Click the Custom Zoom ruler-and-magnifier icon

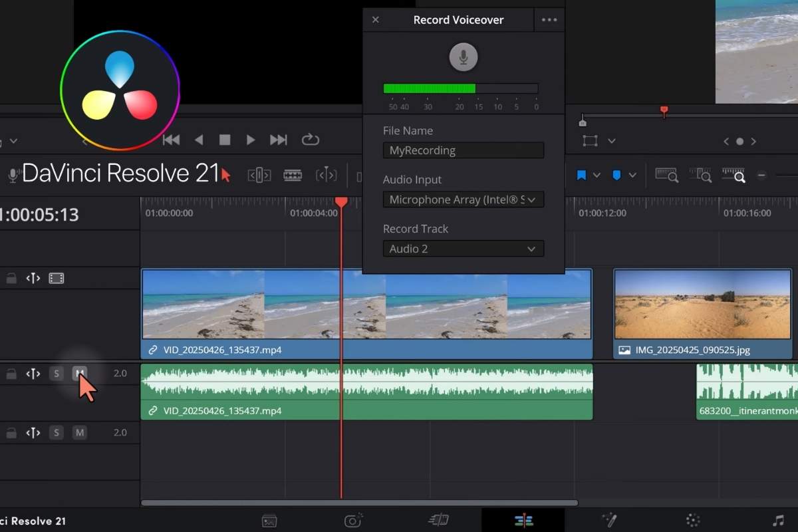click(x=733, y=175)
